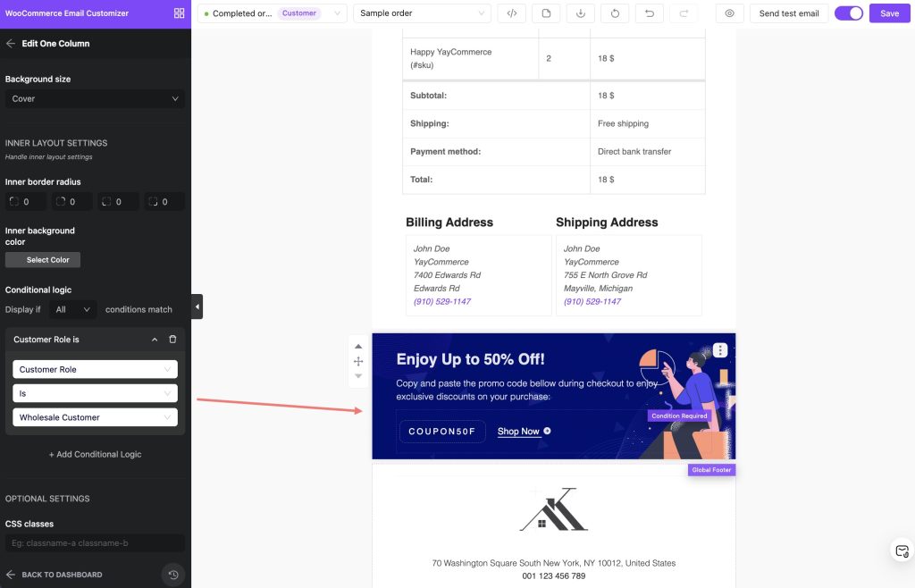Image resolution: width=915 pixels, height=588 pixels.
Task: Collapse the Customer Role is section
Action: click(x=155, y=340)
